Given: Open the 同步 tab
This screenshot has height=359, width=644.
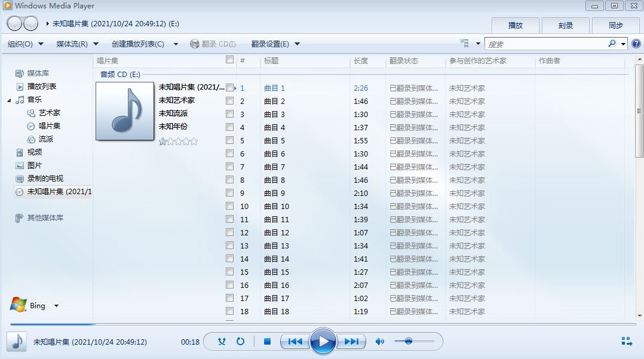Looking at the screenshot, I should 615,25.
